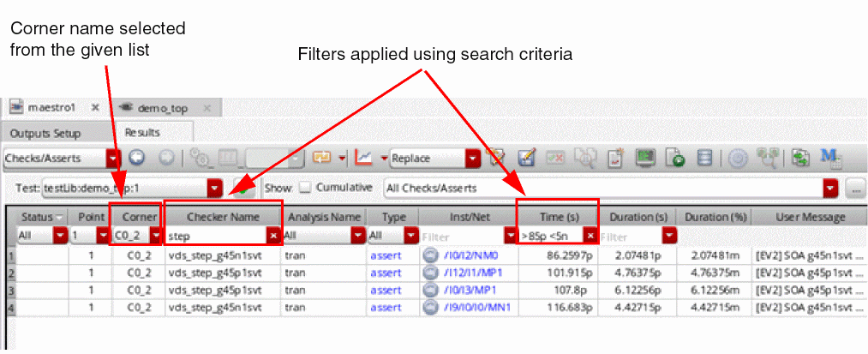Close the maestro1 tab

coord(94,107)
